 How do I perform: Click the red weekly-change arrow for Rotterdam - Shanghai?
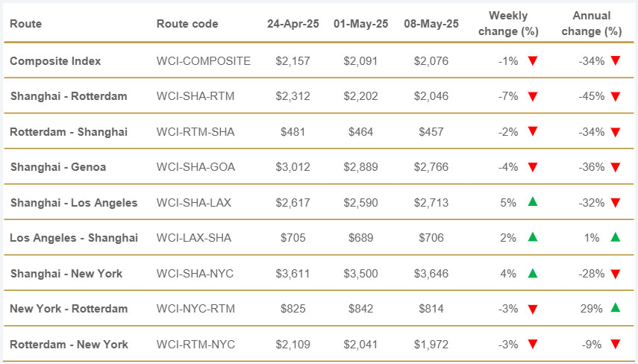[533, 132]
